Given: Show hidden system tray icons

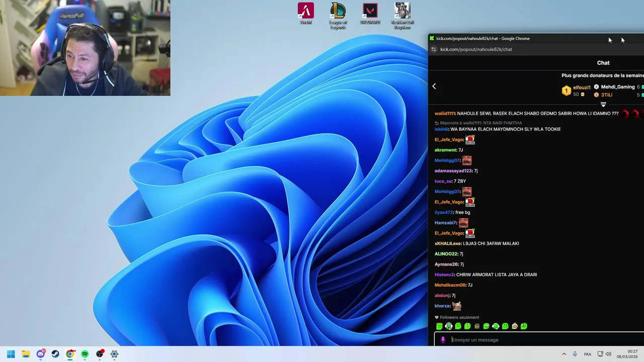Looking at the screenshot, I should [563, 354].
